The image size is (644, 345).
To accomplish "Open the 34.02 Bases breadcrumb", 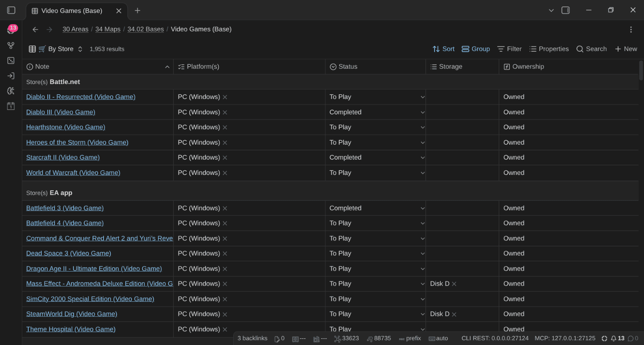I will coord(146,29).
